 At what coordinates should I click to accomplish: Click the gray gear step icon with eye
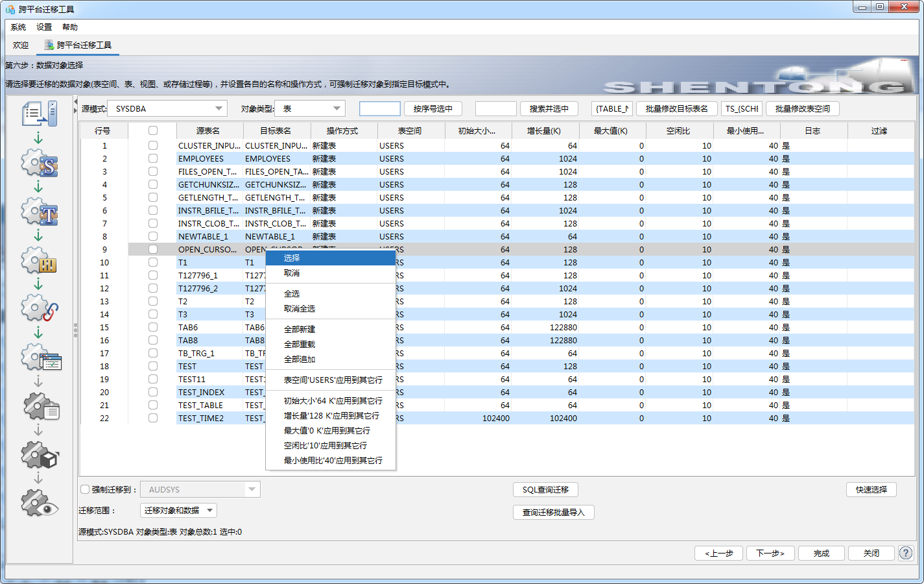(x=39, y=504)
